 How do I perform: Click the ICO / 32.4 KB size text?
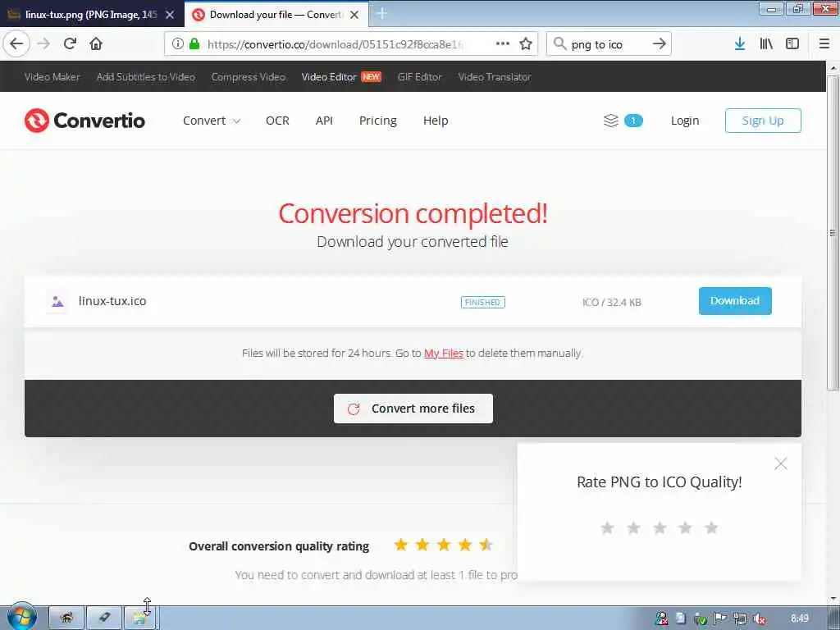coord(611,302)
